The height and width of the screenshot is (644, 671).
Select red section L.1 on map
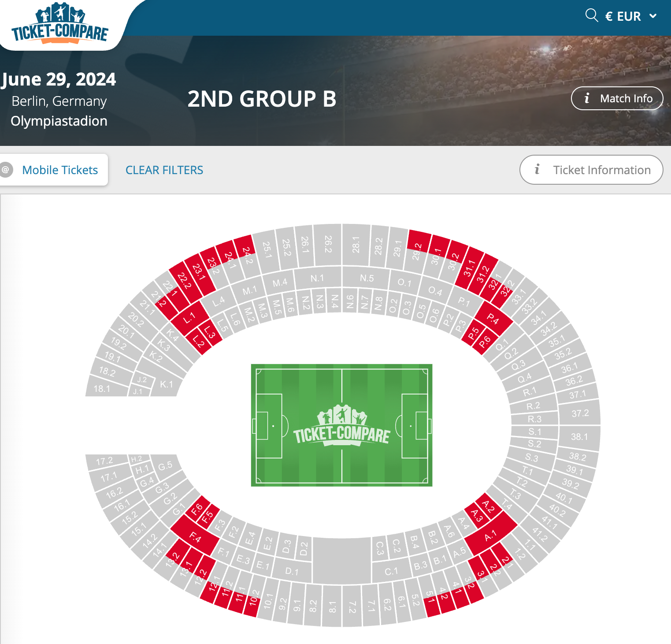[x=189, y=317]
